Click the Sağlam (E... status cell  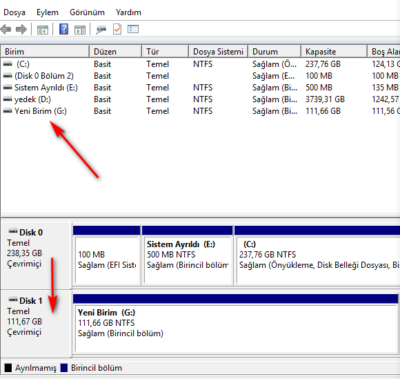[273, 76]
